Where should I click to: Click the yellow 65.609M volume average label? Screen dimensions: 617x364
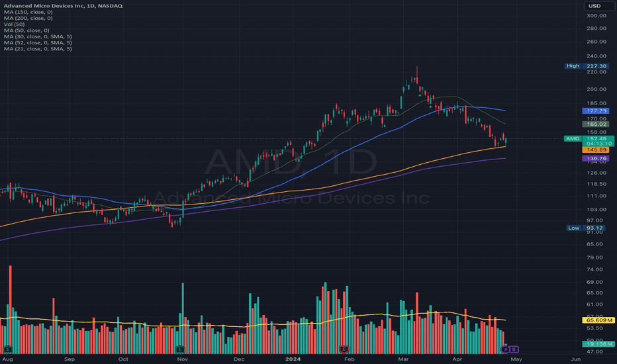pos(598,320)
